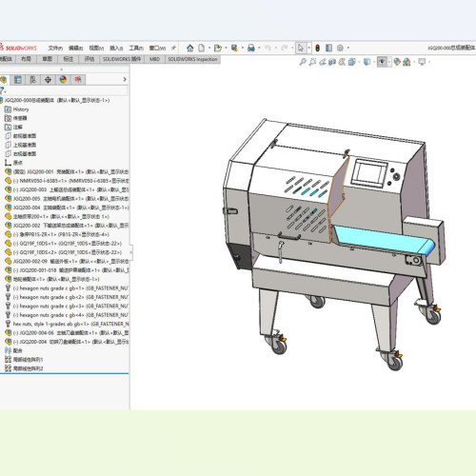
Task: Open Options gear icon
Action: [340, 48]
